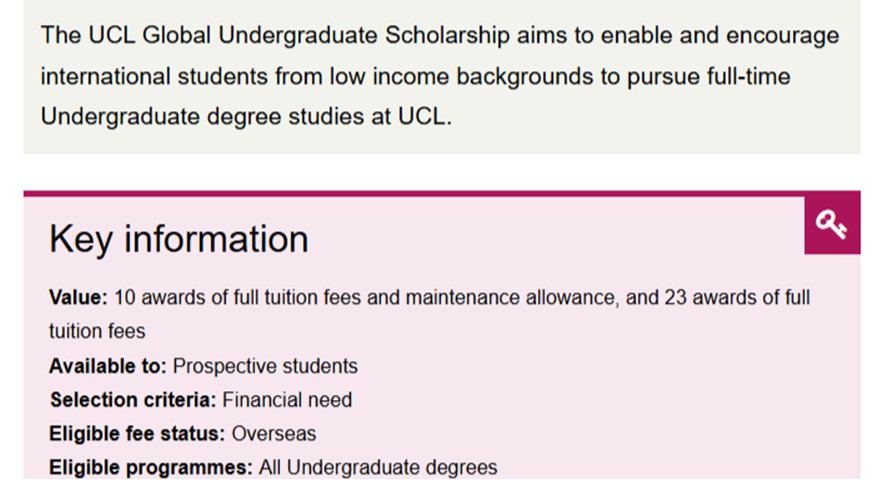Viewport: 885px width, 492px height.
Task: Click 'All Undergraduate degrees' text
Action: [378, 467]
